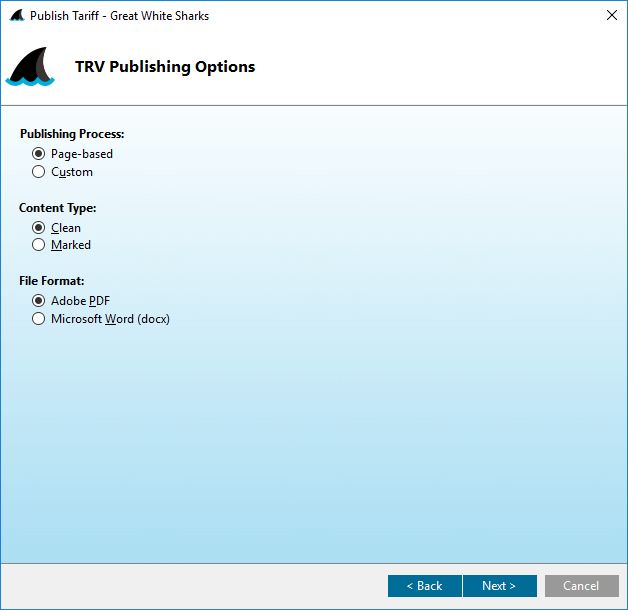This screenshot has width=628, height=610.
Task: Click the Content Type section label
Action: [58, 208]
